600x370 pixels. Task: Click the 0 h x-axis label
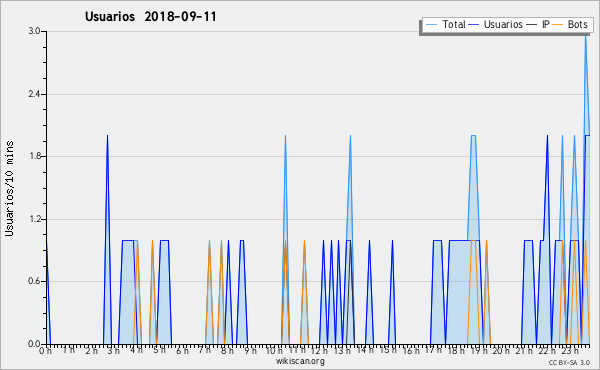(45, 350)
